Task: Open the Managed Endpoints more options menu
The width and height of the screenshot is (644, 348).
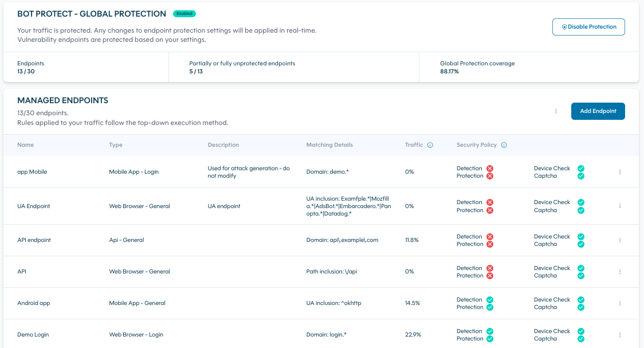Action: [556, 111]
